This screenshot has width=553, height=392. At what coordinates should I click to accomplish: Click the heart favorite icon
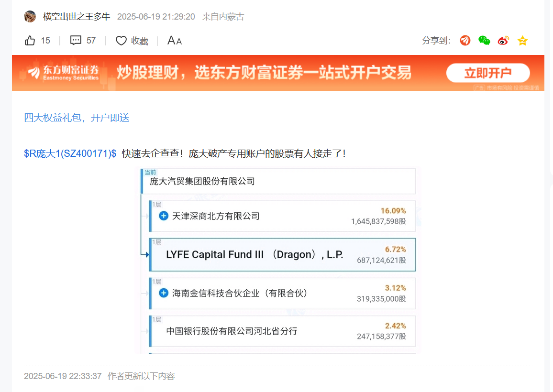[121, 41]
